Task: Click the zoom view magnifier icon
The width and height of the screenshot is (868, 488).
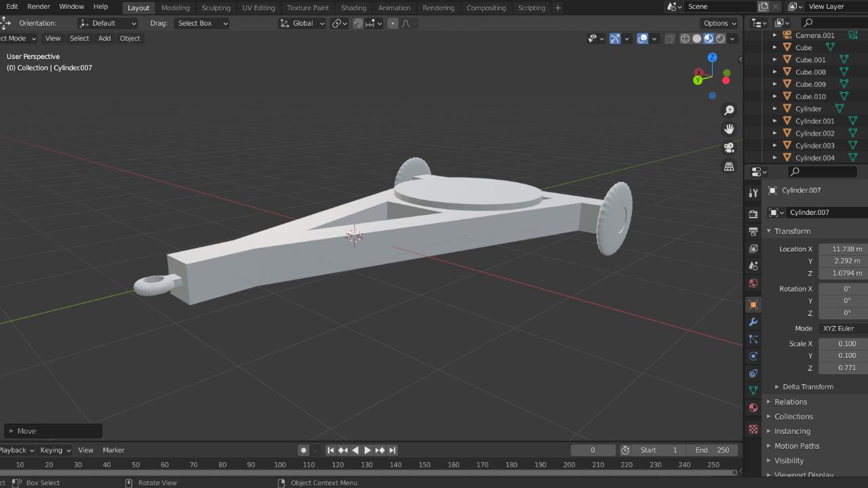Action: [729, 110]
